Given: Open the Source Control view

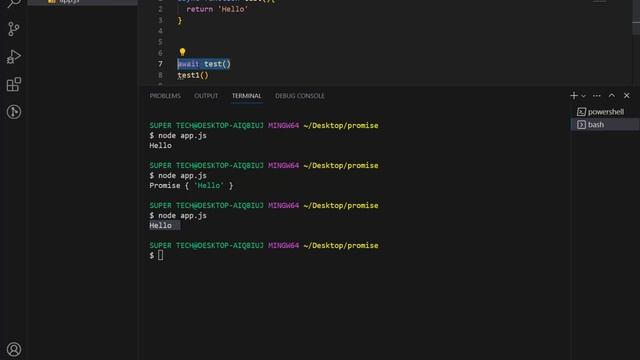Looking at the screenshot, I should pos(13,29).
